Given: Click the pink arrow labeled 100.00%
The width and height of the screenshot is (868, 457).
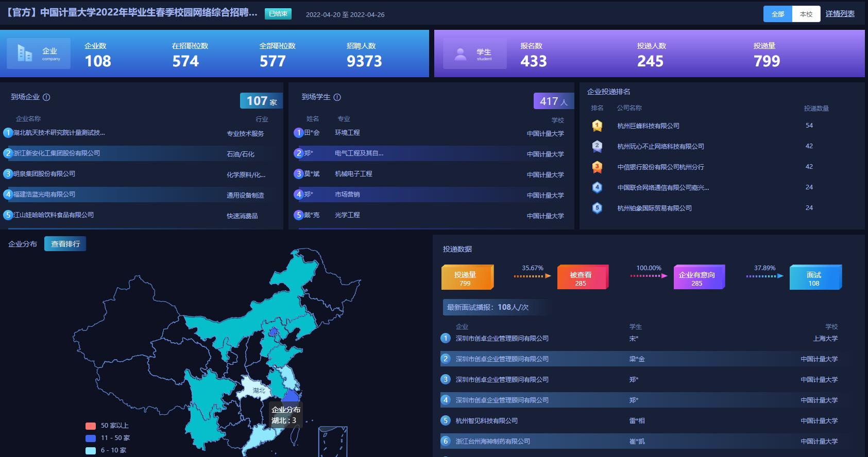Looking at the screenshot, I should click(x=649, y=276).
